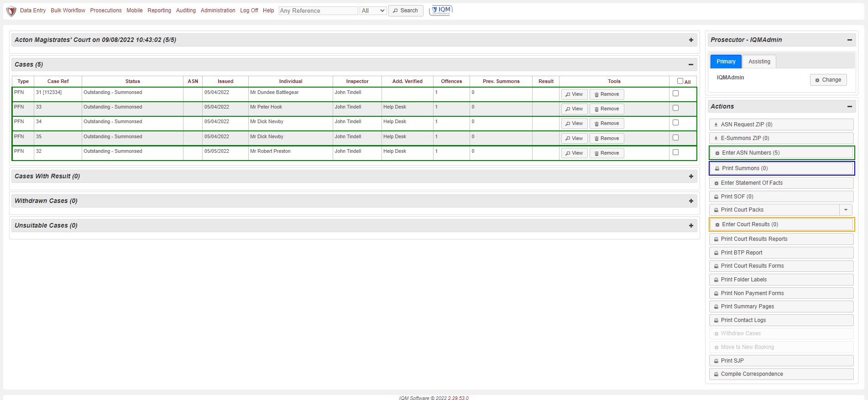
Task: Download ASN Request ZIP (0)
Action: point(781,125)
